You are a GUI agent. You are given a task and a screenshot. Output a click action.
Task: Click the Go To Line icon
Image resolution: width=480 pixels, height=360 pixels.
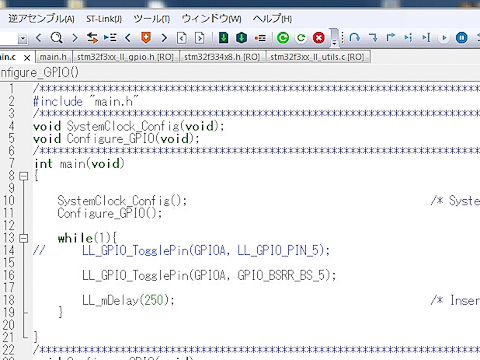110,38
